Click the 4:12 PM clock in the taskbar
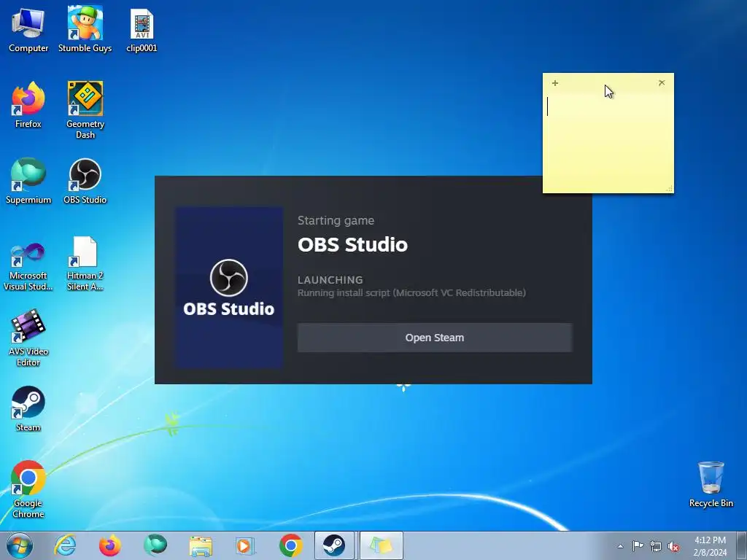 710,546
